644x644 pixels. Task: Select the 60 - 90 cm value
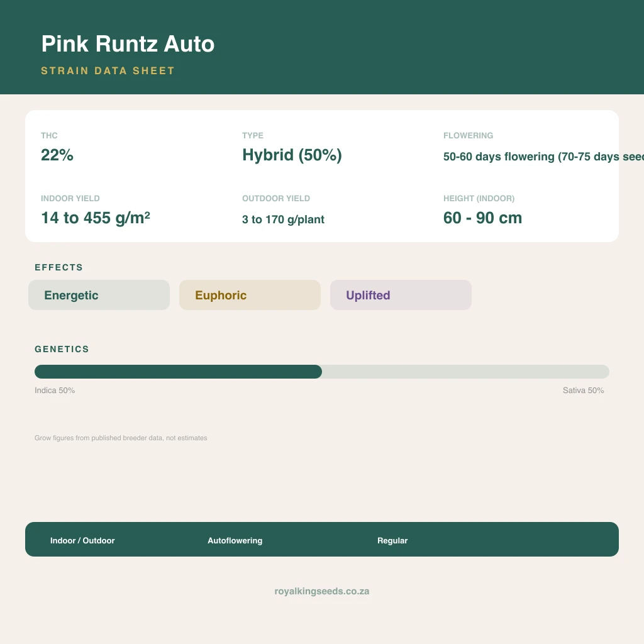(x=482, y=218)
